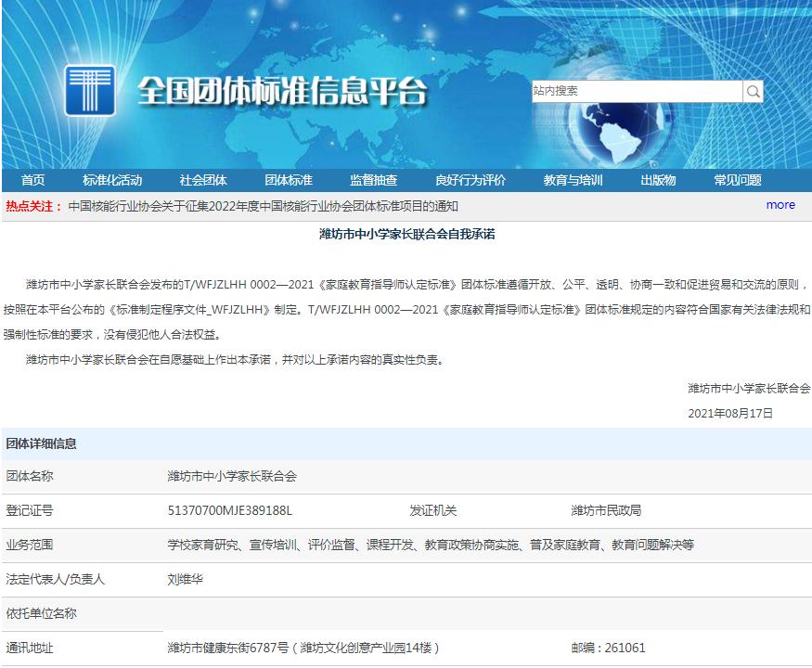Click the 依托单位名称 label

(x=42, y=613)
